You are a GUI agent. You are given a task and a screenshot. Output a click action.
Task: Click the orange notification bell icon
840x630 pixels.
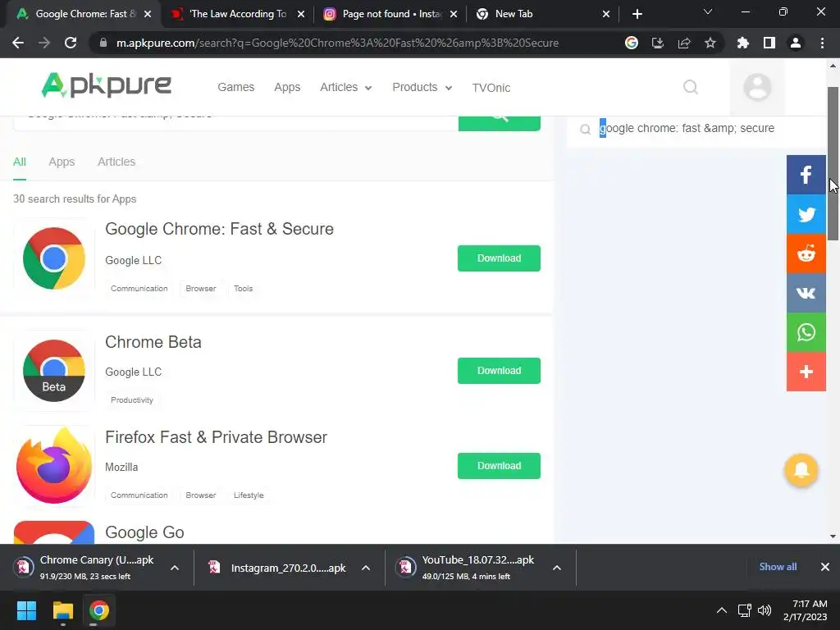pos(801,470)
